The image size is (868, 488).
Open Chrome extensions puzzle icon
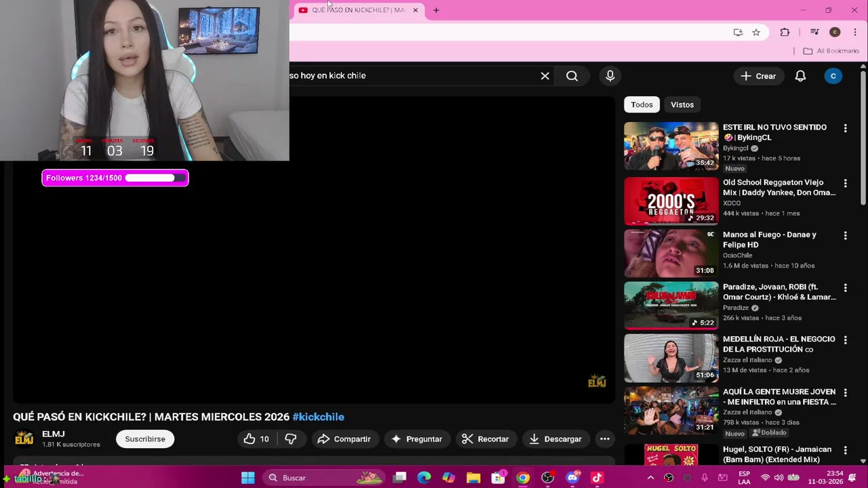(785, 32)
